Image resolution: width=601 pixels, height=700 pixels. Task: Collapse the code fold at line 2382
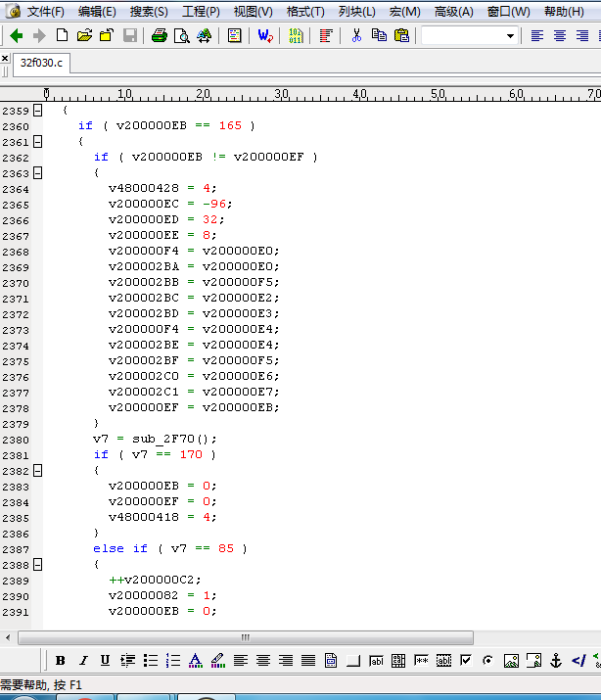pyautogui.click(x=37, y=471)
